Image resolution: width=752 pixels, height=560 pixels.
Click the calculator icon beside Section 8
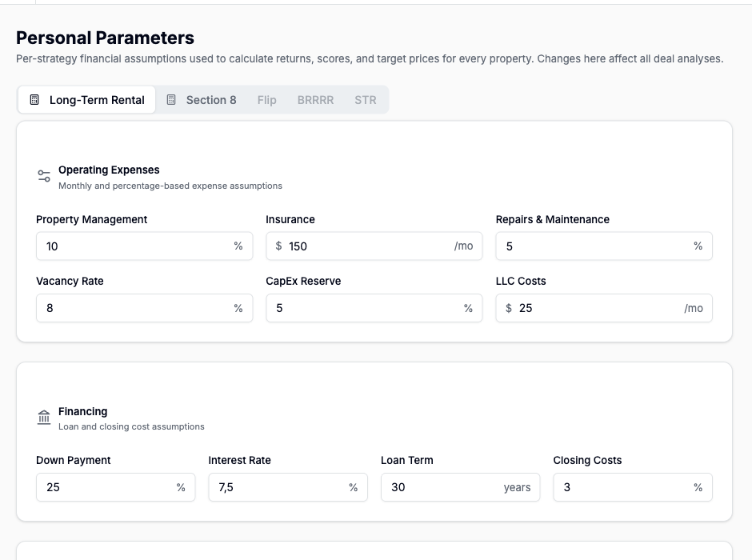pos(171,99)
